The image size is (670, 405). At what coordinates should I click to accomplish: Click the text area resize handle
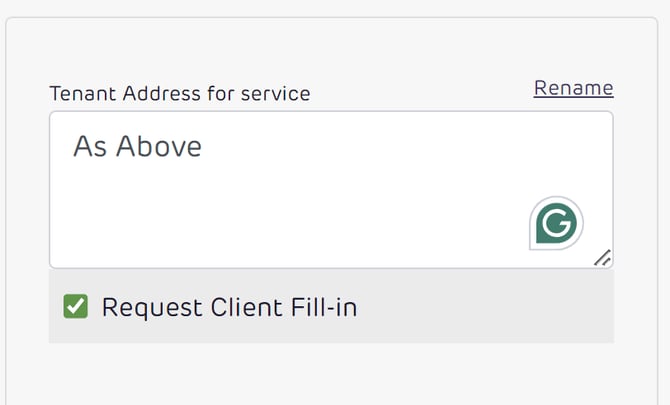tap(602, 258)
